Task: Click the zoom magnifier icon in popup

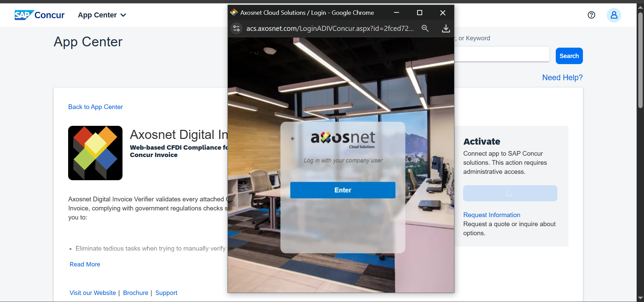Action: tap(425, 29)
